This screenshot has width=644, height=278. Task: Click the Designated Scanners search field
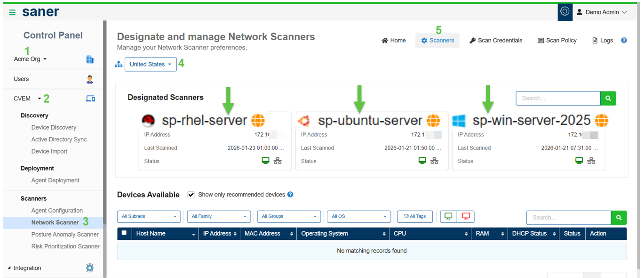click(558, 98)
